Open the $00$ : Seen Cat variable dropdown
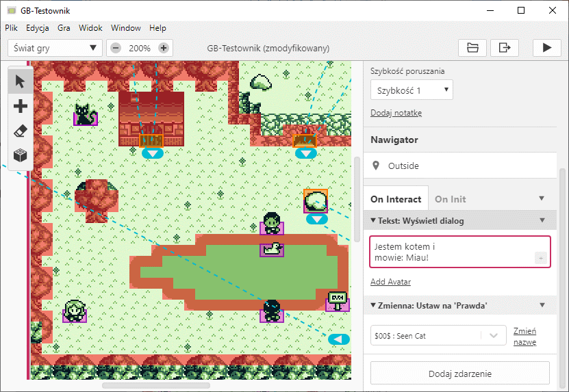The height and width of the screenshot is (392, 569). 438,335
